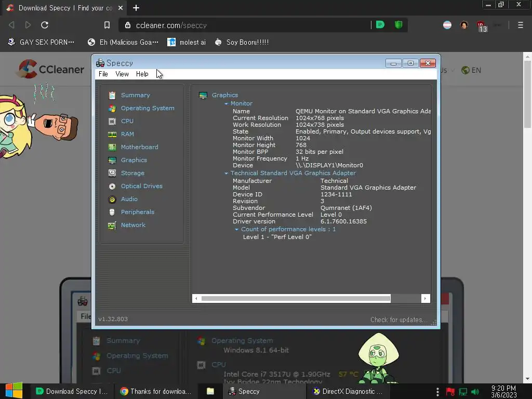Click the Check for updates link

[x=399, y=320]
